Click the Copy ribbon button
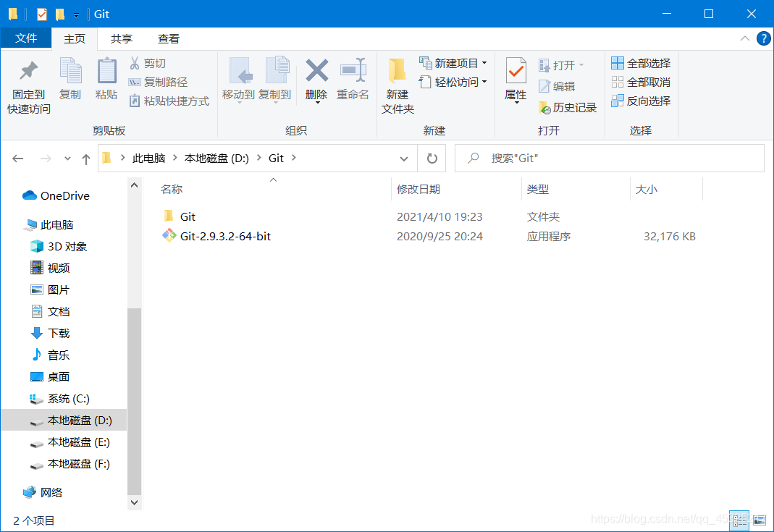 [70, 79]
